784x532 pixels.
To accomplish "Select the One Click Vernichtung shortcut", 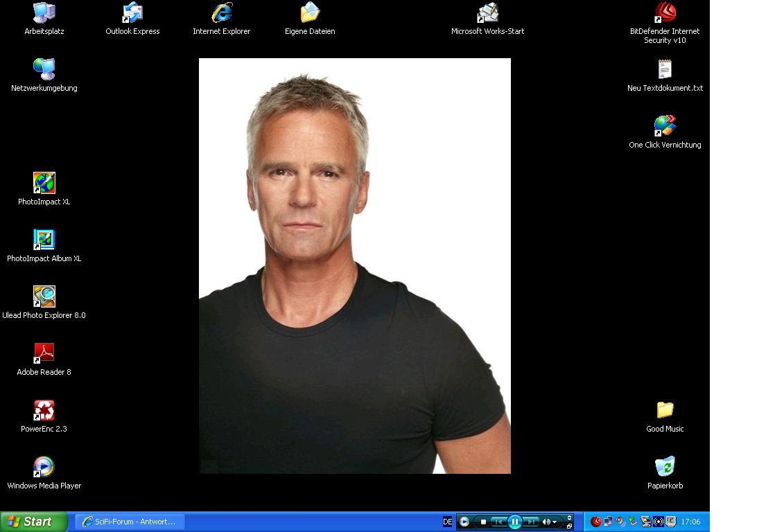I will (x=665, y=126).
